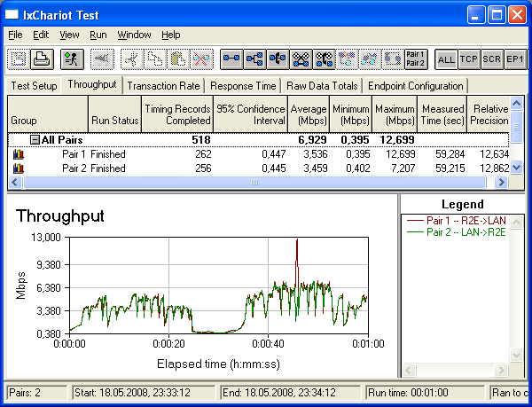This screenshot has width=532, height=407.
Task: Click the Add Multicast Group icon
Action: [x=254, y=59]
